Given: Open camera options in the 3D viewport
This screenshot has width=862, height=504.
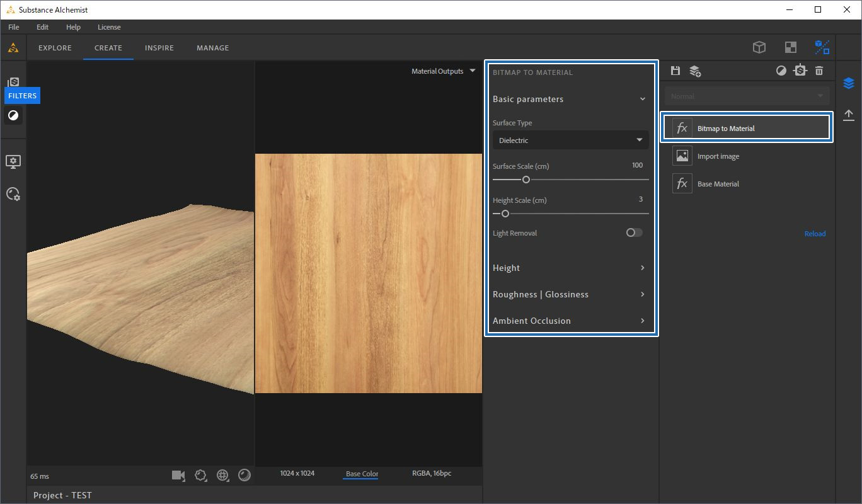Looking at the screenshot, I should [178, 475].
